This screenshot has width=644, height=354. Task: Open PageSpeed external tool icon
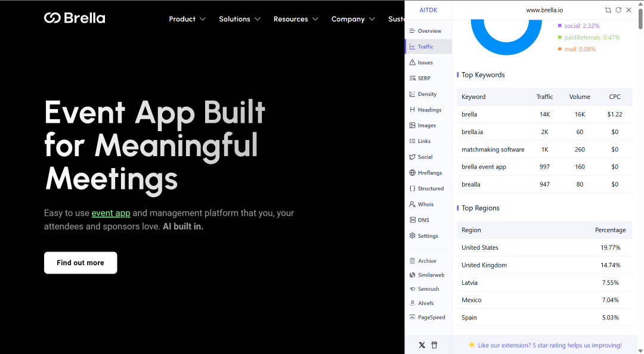pyautogui.click(x=413, y=318)
